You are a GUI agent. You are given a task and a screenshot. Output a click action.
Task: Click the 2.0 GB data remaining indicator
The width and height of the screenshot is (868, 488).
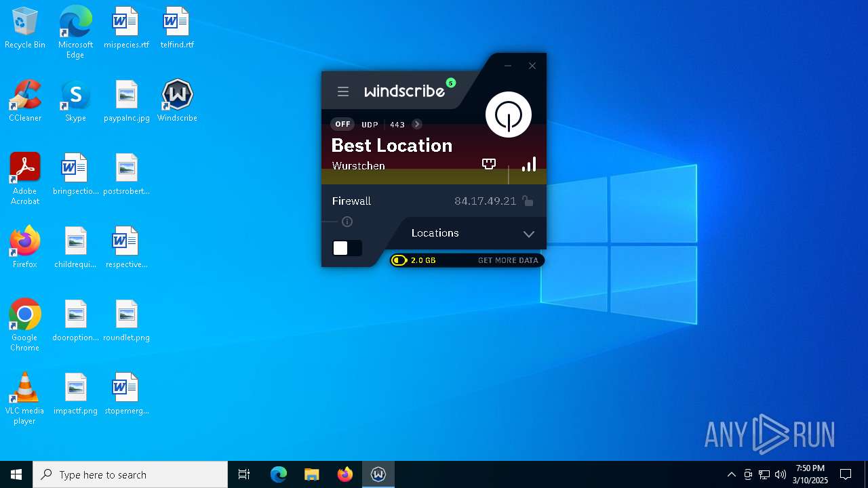click(415, 260)
